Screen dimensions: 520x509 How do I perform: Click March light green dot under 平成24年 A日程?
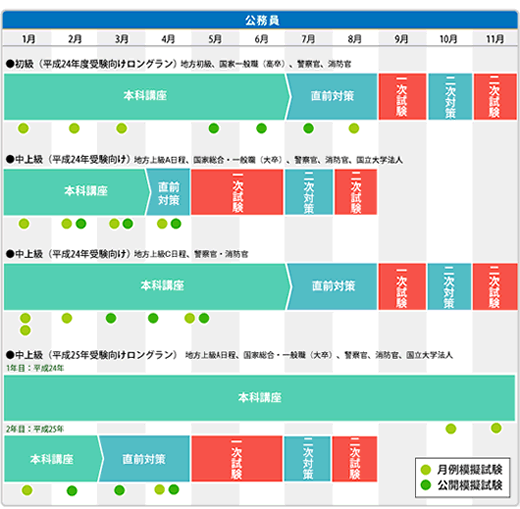click(x=114, y=224)
